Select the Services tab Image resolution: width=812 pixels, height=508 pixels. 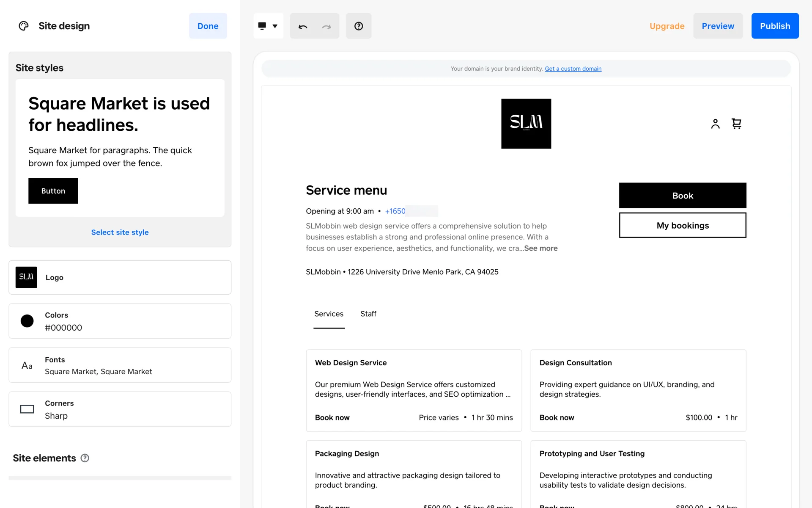click(329, 314)
